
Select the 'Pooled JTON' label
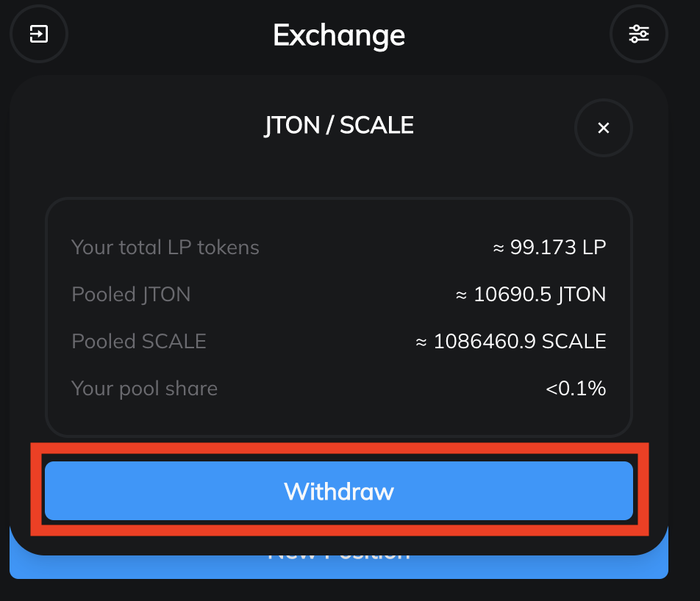(x=131, y=294)
